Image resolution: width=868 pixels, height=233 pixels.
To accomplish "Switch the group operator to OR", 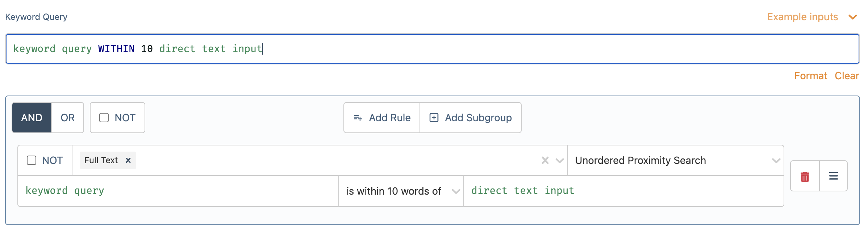I will (x=68, y=118).
